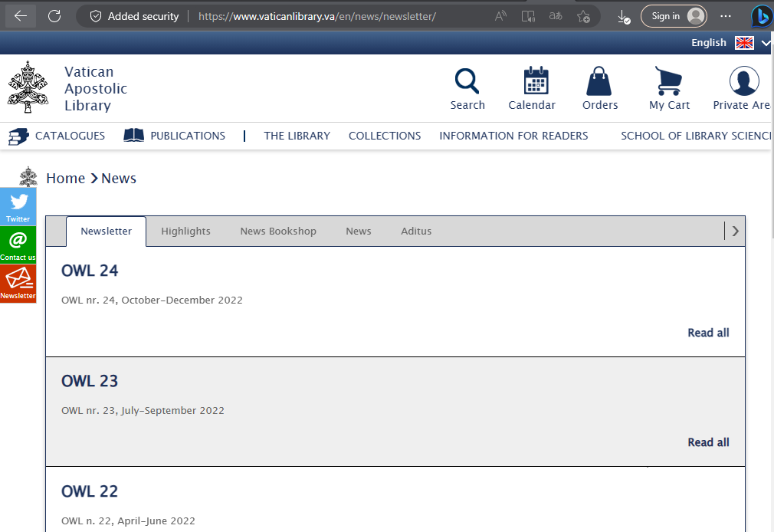
Task: Click the address bar URL field
Action: pos(317,16)
